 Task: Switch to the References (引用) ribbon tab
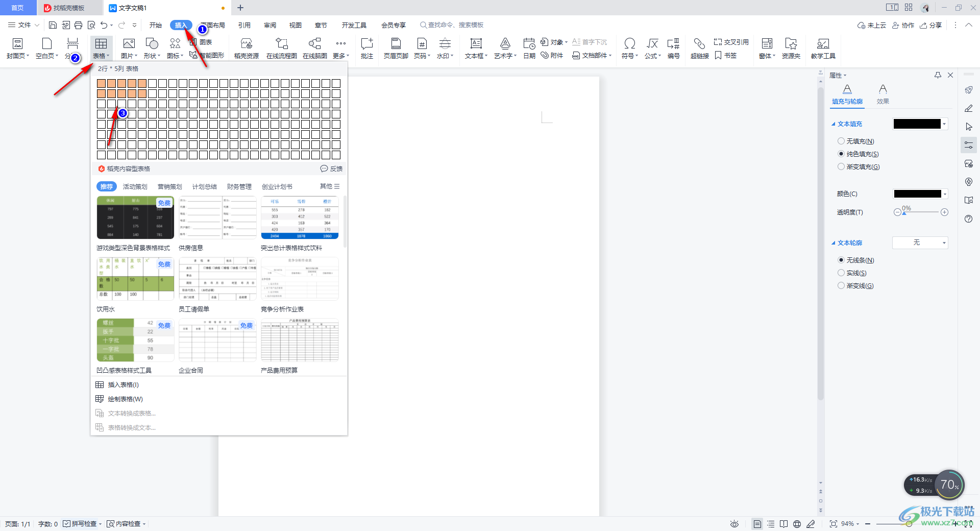pyautogui.click(x=244, y=25)
